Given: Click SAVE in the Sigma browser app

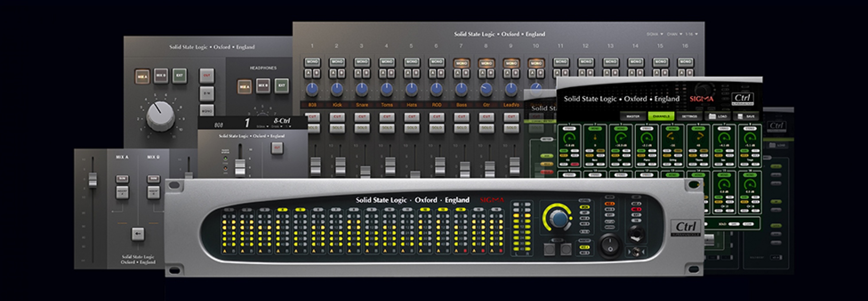Looking at the screenshot, I should pos(745,116).
